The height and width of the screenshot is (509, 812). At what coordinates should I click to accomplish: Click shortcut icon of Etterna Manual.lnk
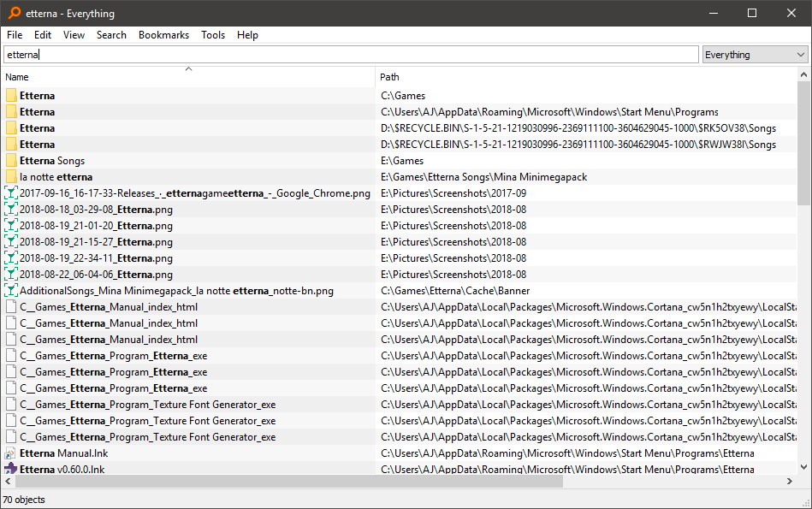click(x=11, y=453)
